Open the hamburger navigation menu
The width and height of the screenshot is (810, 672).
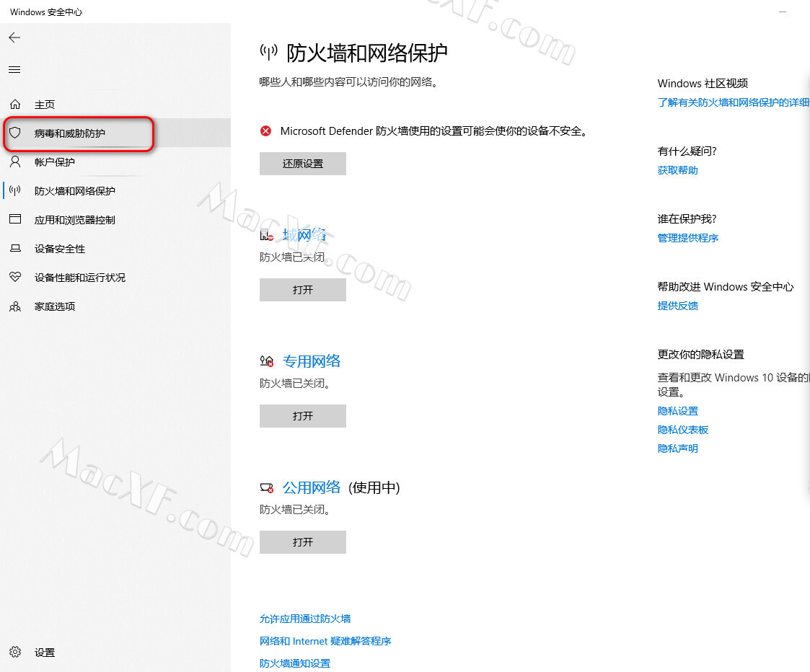point(14,70)
